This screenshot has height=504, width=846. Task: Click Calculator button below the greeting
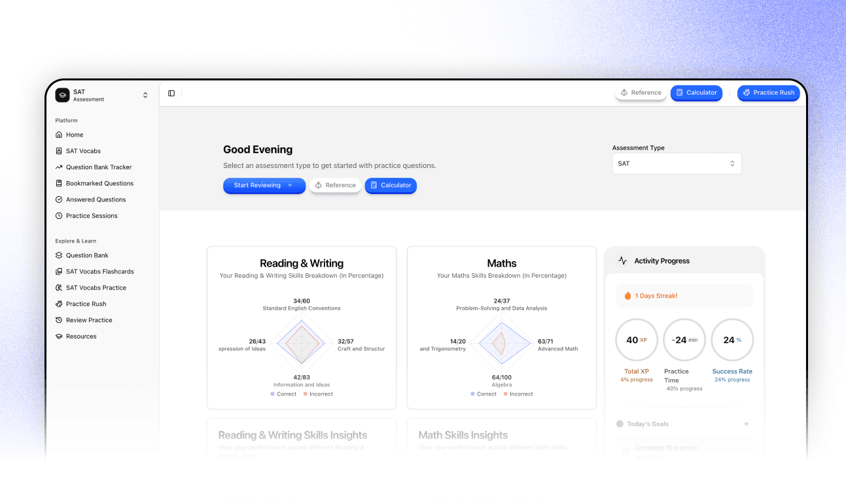pyautogui.click(x=391, y=186)
